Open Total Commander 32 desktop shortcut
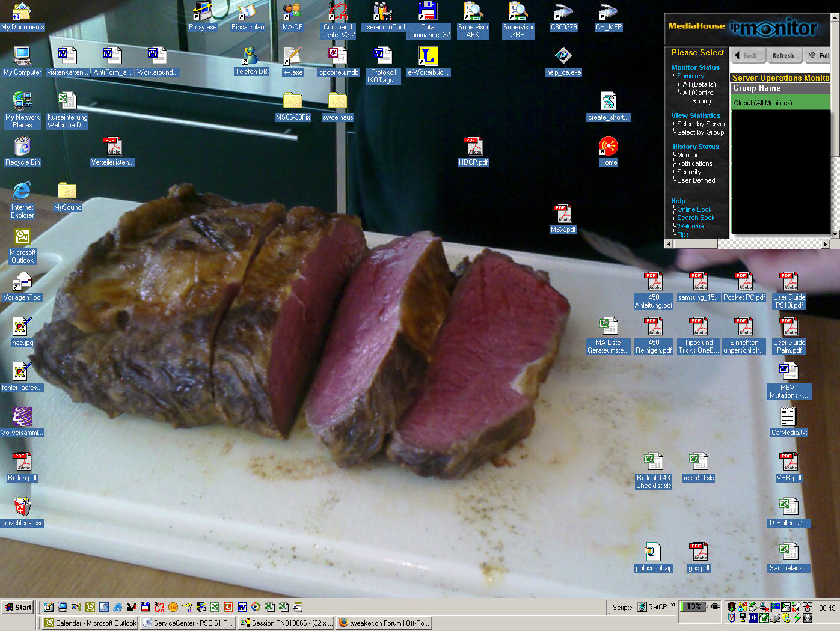 [x=428, y=12]
